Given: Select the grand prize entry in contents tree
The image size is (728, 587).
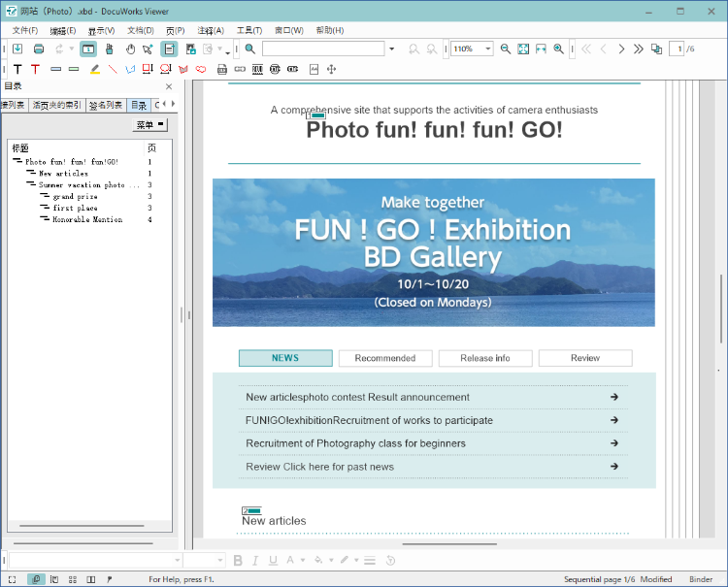Looking at the screenshot, I should (x=76, y=196).
